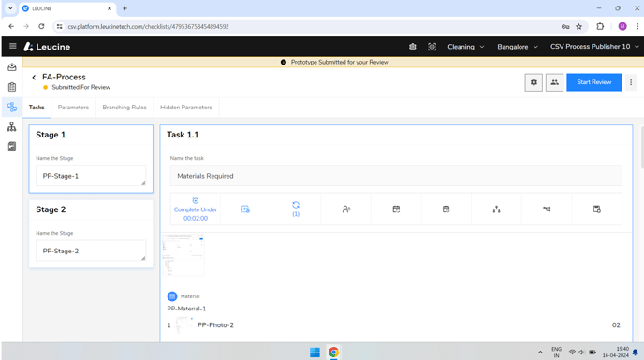
Task: Click the Material parameter blue icon
Action: point(172,296)
